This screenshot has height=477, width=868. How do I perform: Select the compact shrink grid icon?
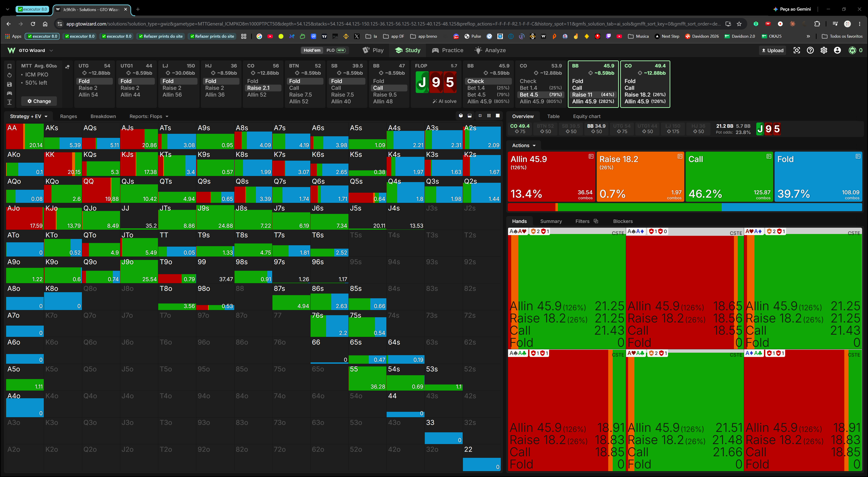tap(480, 116)
